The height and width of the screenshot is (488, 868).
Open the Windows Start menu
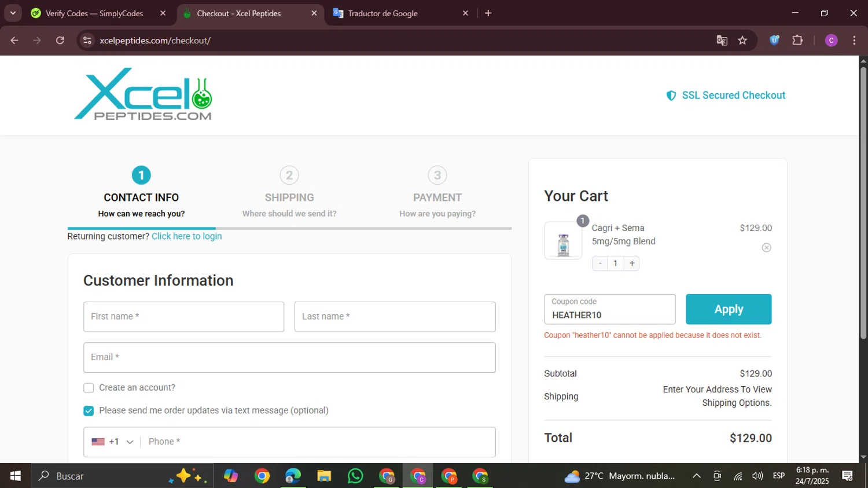point(16,476)
